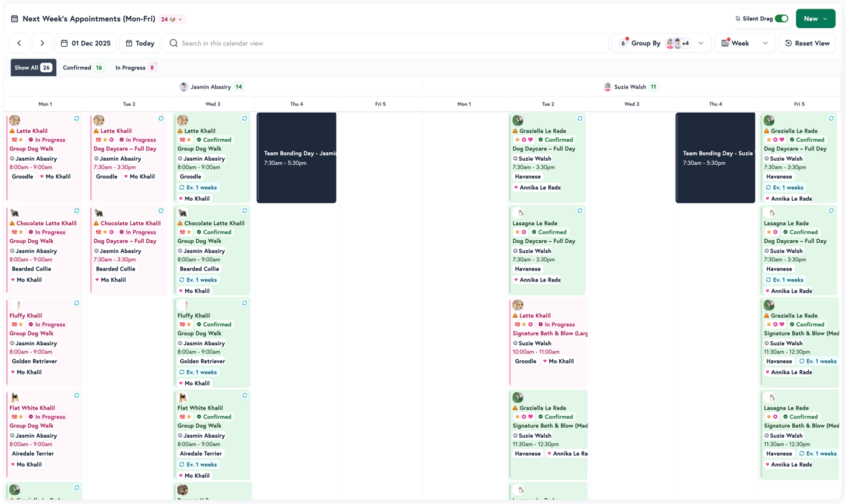
Task: Open Jasmin's Team Bonding Day block
Action: [x=297, y=157]
